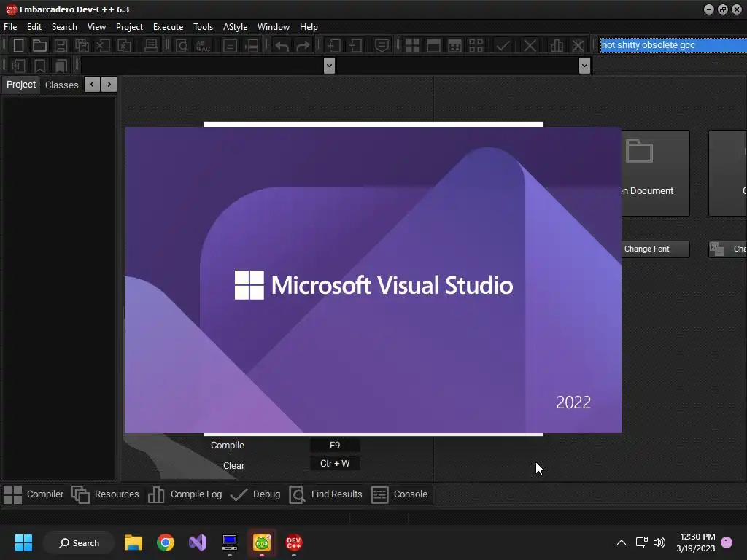Open the View menu
The image size is (747, 560).
point(96,27)
